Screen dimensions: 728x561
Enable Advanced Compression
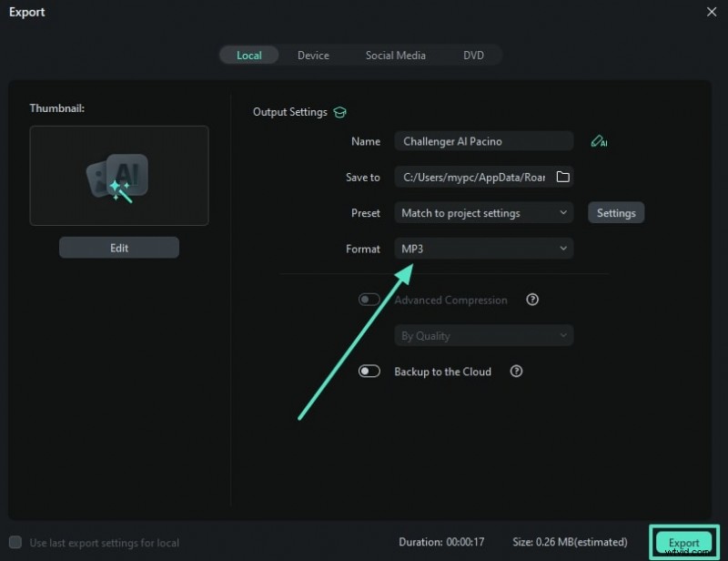tap(369, 299)
